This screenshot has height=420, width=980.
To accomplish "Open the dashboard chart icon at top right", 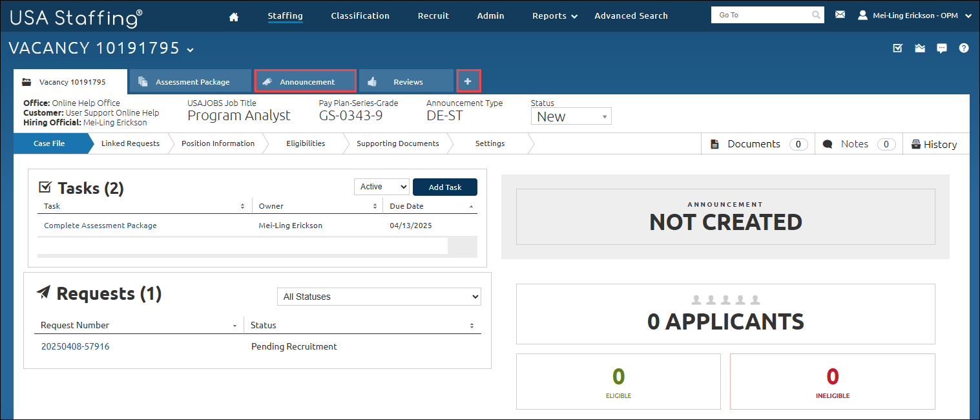I will [x=920, y=48].
